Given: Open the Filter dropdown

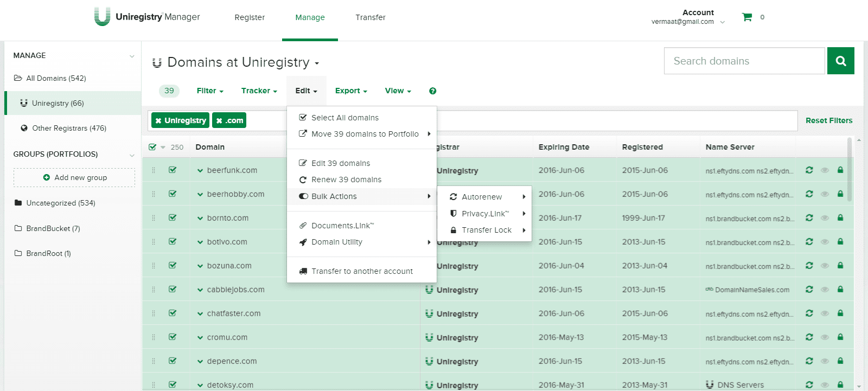Looking at the screenshot, I should click(210, 91).
